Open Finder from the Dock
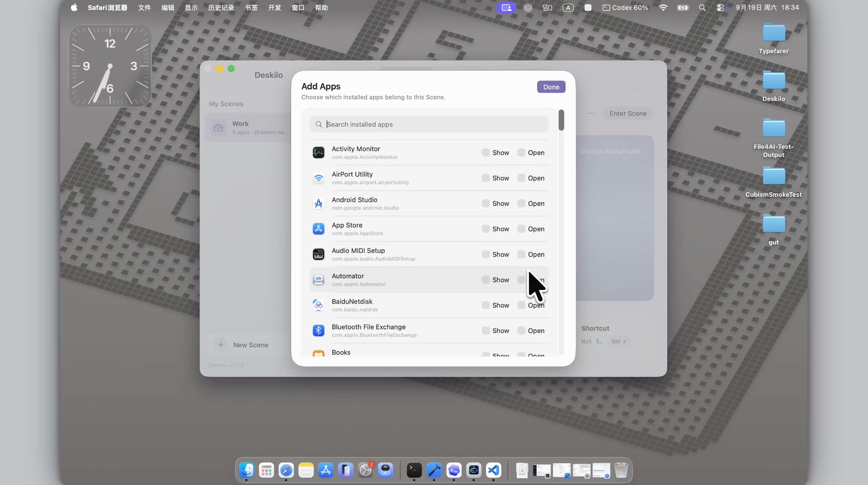This screenshot has height=485, width=868. pos(246,471)
